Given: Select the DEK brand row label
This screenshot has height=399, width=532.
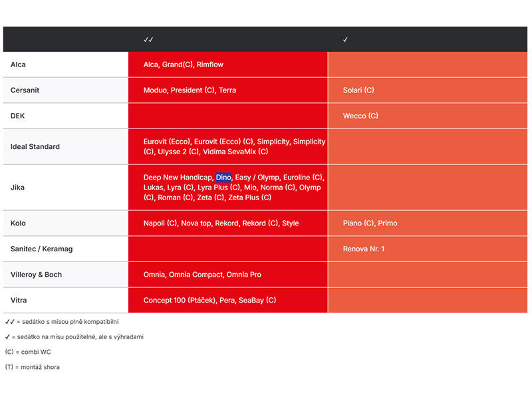Looking at the screenshot, I should pyautogui.click(x=18, y=116).
